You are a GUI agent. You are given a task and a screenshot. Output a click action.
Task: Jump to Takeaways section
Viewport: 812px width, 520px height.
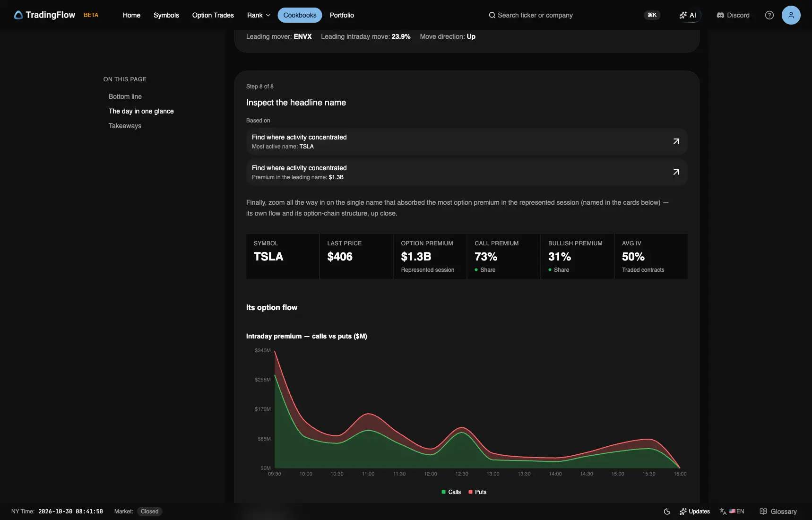point(125,126)
